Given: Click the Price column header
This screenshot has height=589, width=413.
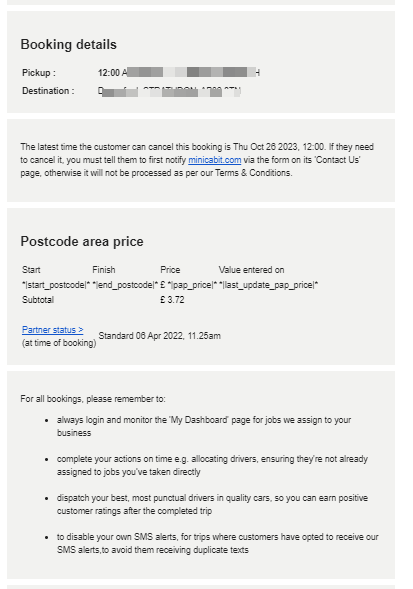Looking at the screenshot, I should pos(170,270).
